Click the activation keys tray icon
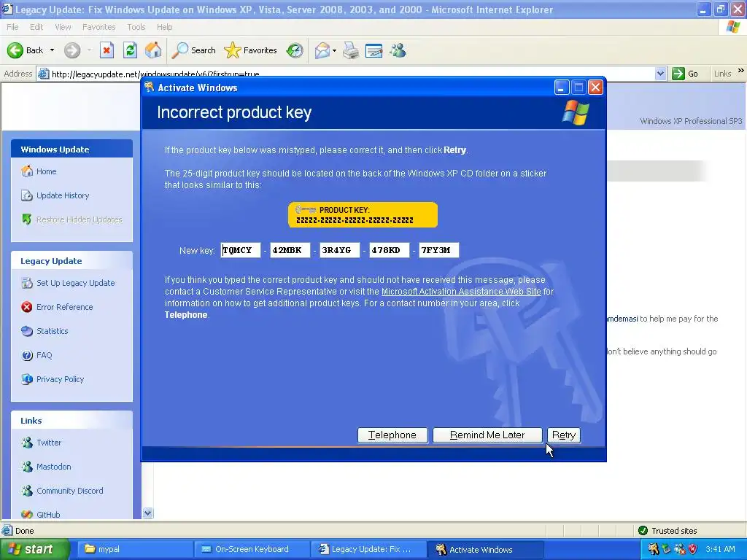The width and height of the screenshot is (747, 560). 653,550
